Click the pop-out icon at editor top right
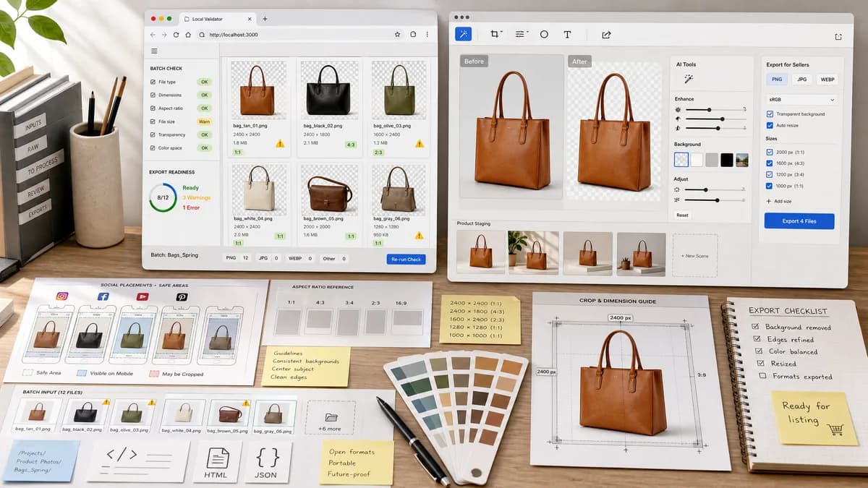The height and width of the screenshot is (488, 868). (x=838, y=37)
